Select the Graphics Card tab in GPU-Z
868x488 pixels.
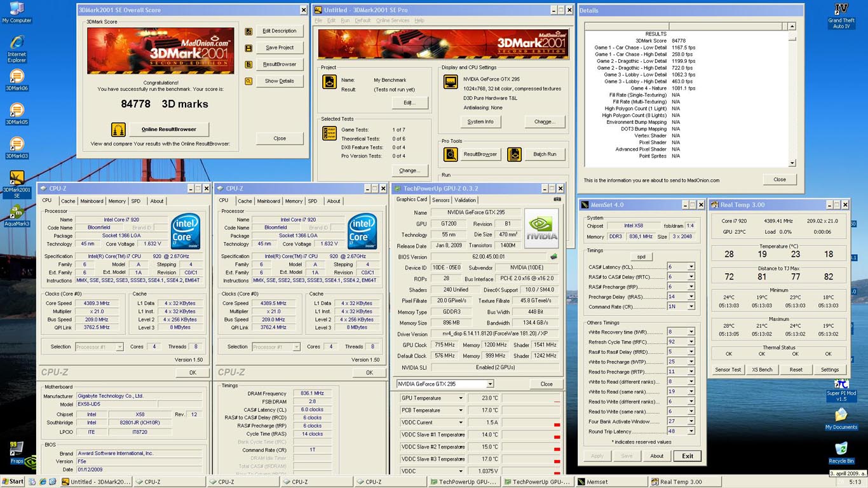click(411, 200)
